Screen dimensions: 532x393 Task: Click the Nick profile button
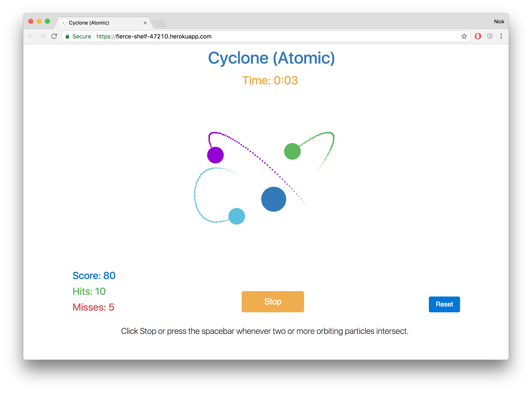499,22
